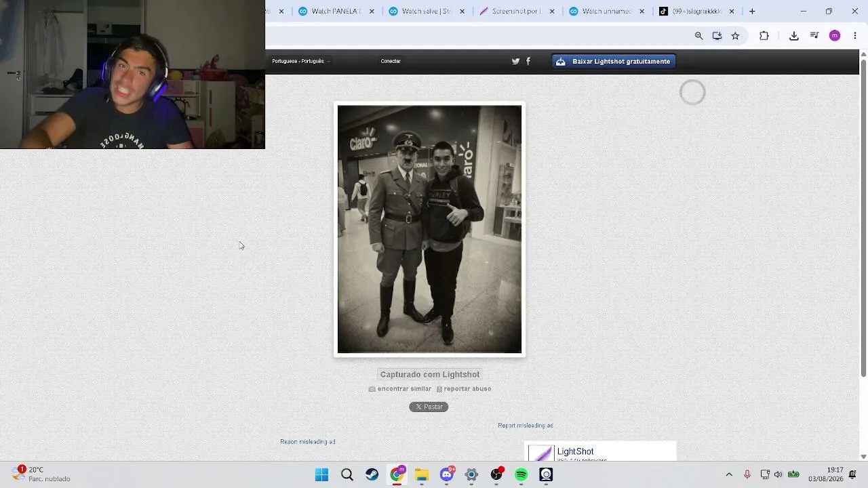The width and height of the screenshot is (868, 488).
Task: Open a new browser tab
Action: [752, 12]
